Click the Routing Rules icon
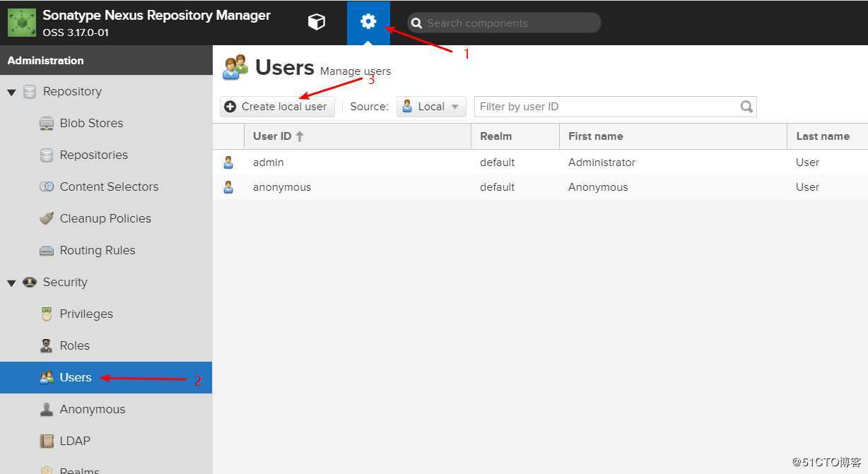Viewport: 868px width, 474px height. [47, 251]
